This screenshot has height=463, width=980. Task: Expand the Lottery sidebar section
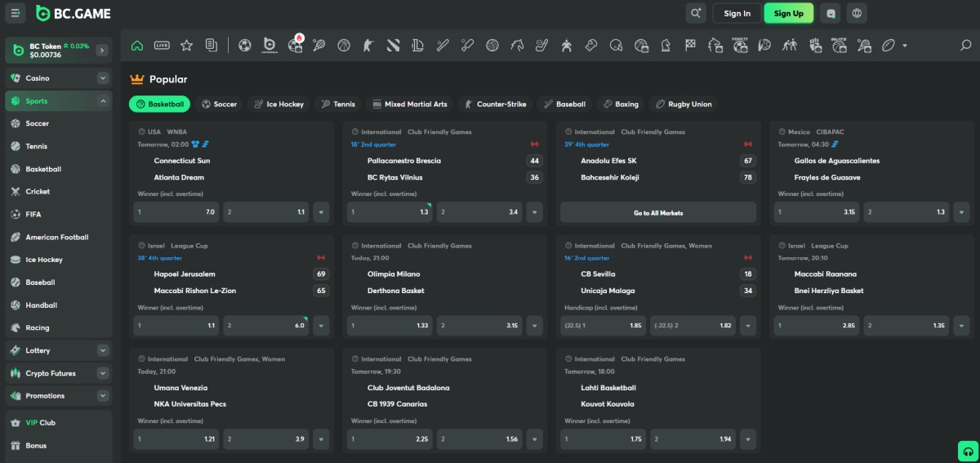[103, 350]
